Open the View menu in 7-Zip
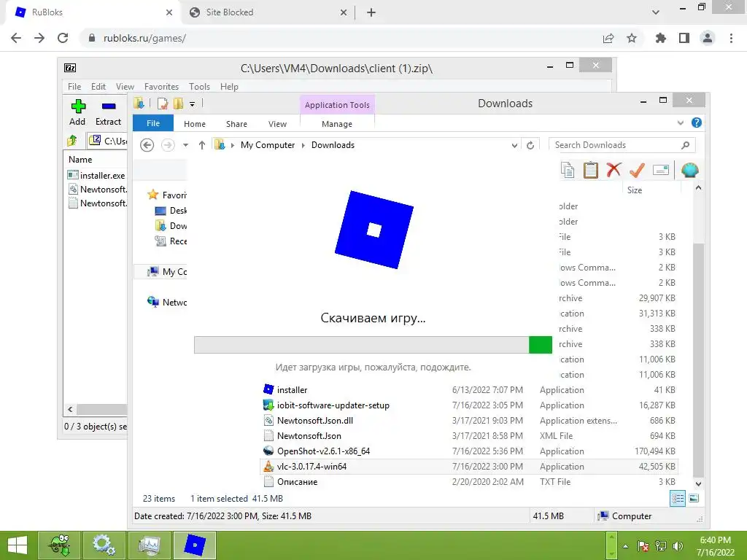747x560 pixels. point(125,87)
